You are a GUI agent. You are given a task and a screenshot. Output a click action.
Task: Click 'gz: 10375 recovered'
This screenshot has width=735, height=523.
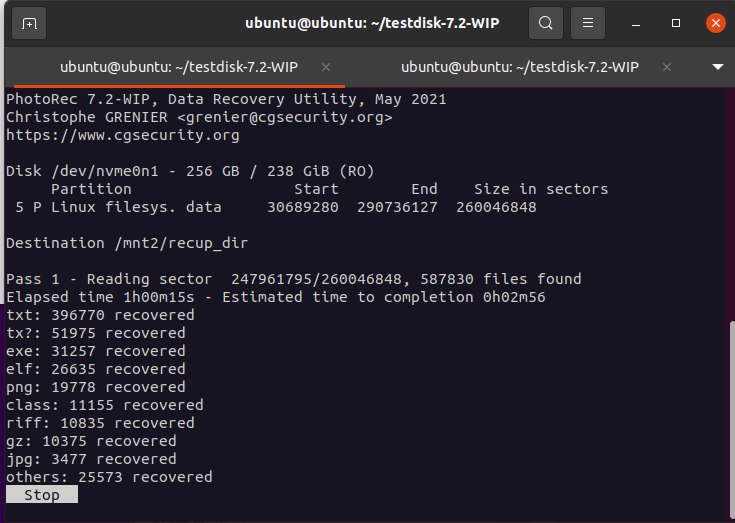pos(91,441)
